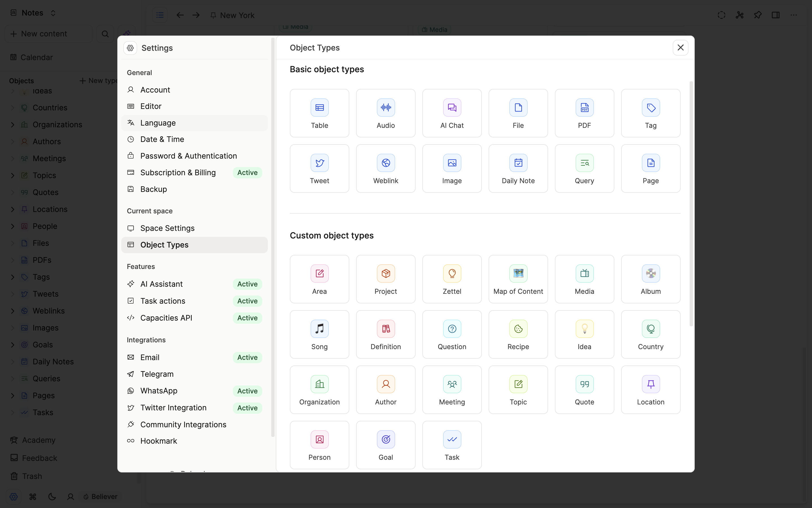Open the Quote custom object type
812x508 pixels.
pos(584,390)
